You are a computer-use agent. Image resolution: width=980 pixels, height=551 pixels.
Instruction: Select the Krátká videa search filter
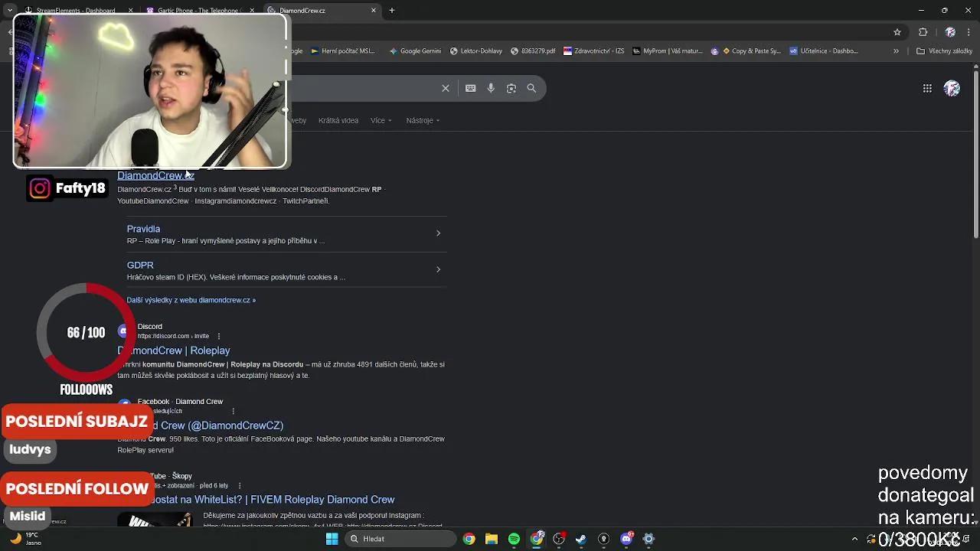[338, 120]
